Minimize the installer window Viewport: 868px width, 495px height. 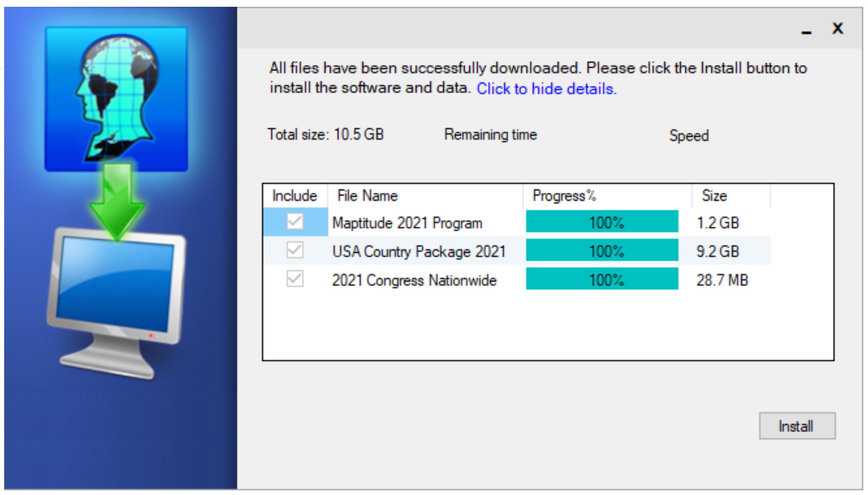(x=807, y=30)
